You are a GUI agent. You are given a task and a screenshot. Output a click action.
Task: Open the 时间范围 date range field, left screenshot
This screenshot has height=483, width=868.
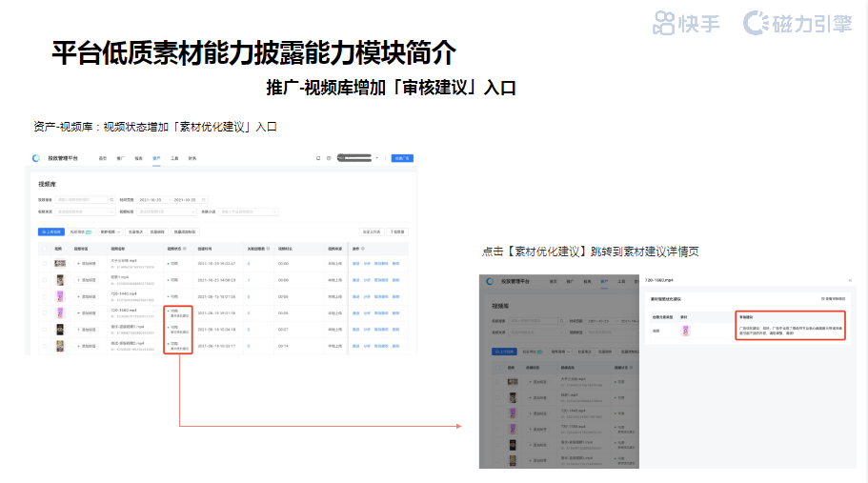pyautogui.click(x=172, y=200)
